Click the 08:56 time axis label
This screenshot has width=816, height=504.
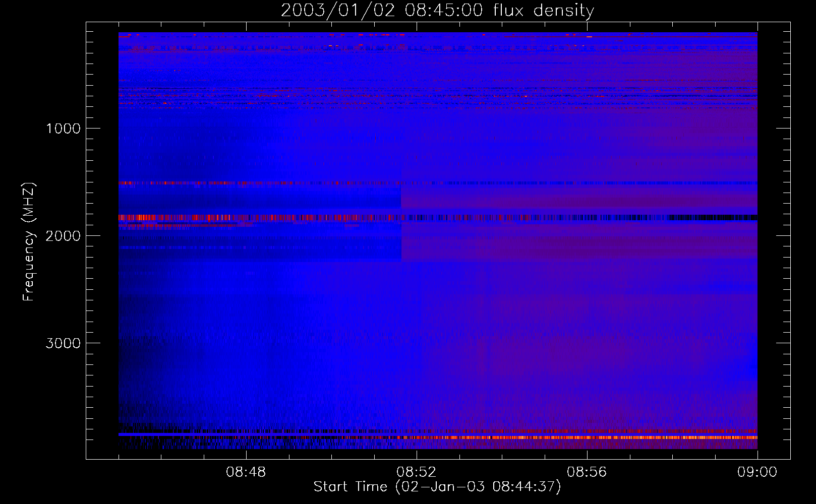pyautogui.click(x=587, y=472)
